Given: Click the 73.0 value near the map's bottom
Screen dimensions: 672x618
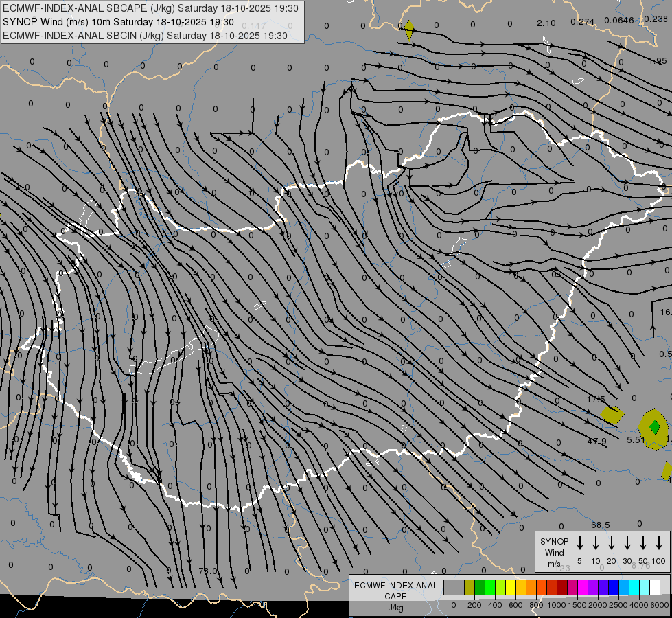Looking at the screenshot, I should 208,571.
